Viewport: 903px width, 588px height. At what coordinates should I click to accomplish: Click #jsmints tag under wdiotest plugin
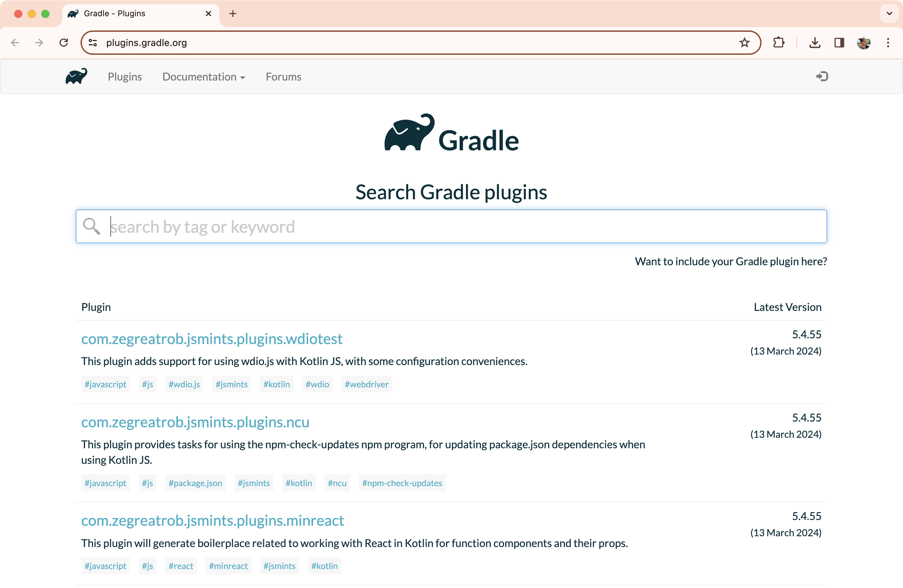232,384
